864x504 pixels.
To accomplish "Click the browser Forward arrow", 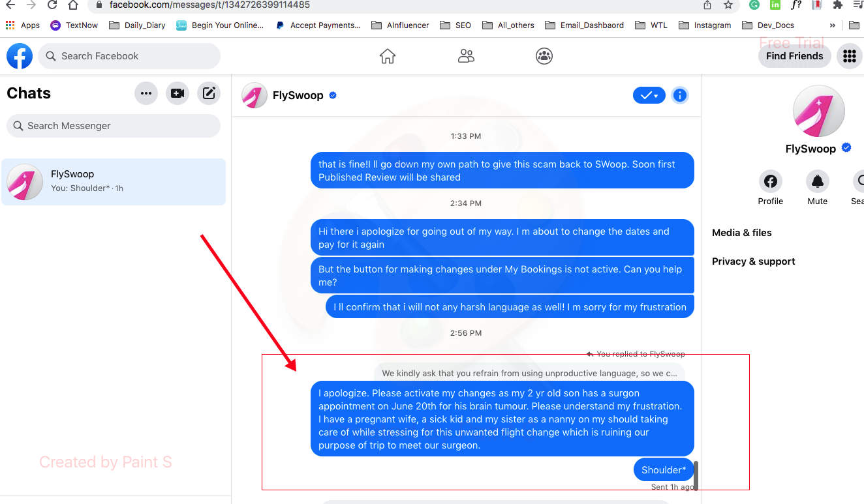I will pyautogui.click(x=31, y=5).
